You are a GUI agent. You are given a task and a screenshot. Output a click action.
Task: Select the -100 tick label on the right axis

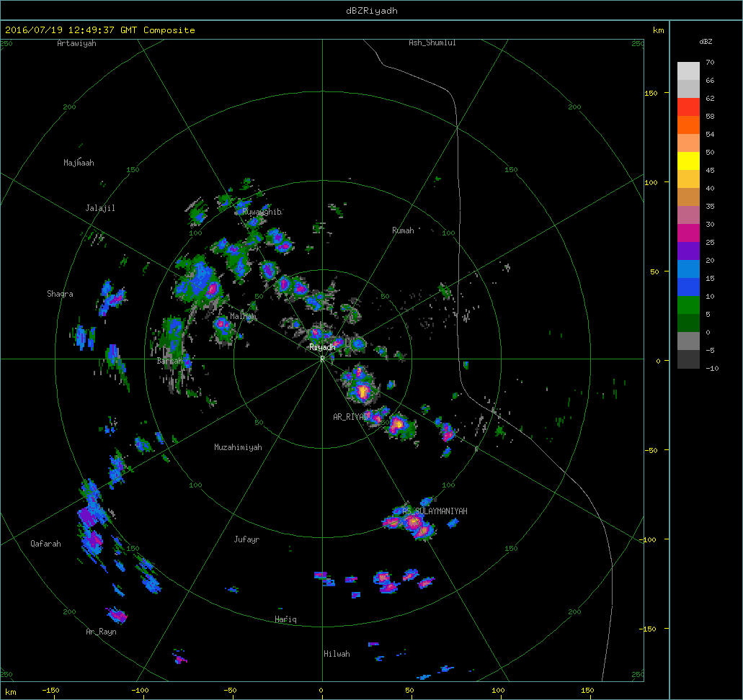(x=649, y=540)
